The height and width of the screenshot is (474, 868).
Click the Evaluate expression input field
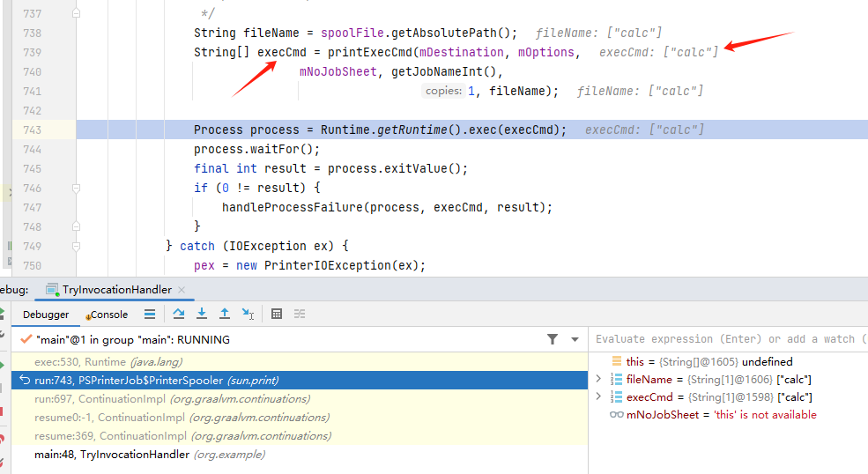(x=727, y=339)
